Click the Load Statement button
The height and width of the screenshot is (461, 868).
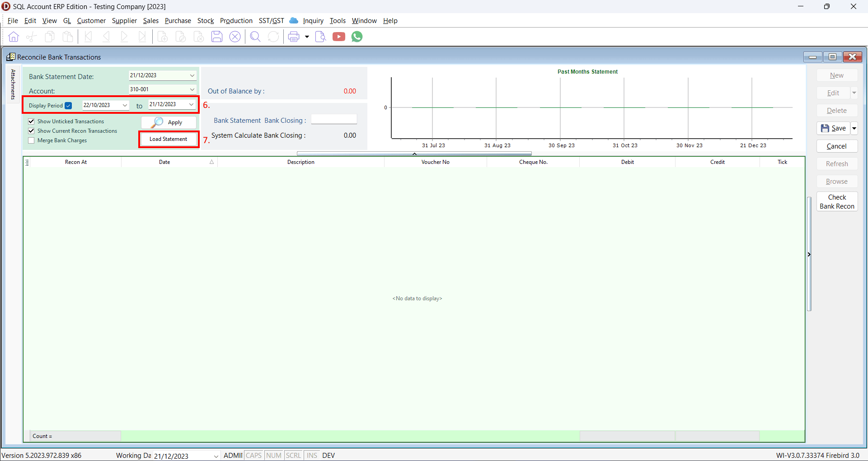pyautogui.click(x=169, y=139)
